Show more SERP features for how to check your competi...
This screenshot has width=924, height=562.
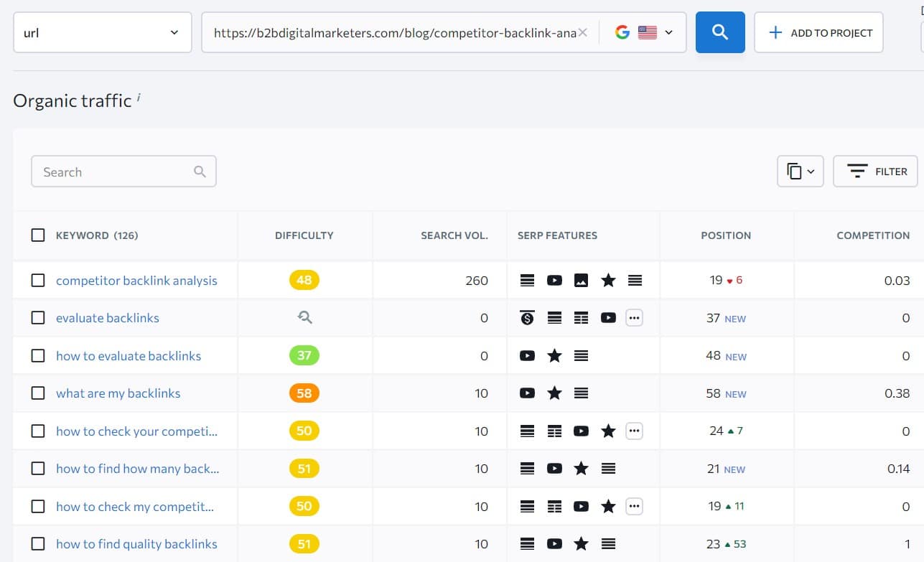click(x=634, y=431)
